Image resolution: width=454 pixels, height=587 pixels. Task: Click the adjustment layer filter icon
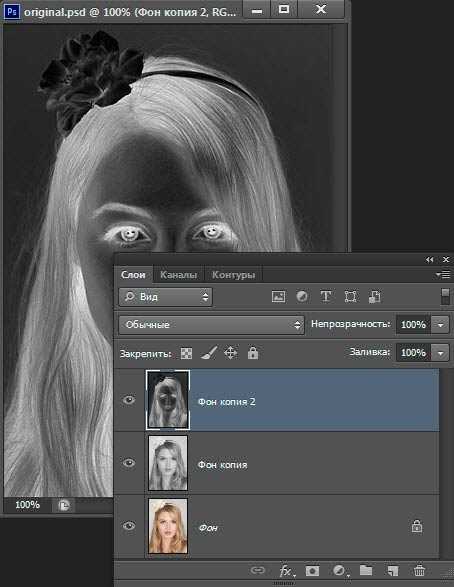point(302,297)
